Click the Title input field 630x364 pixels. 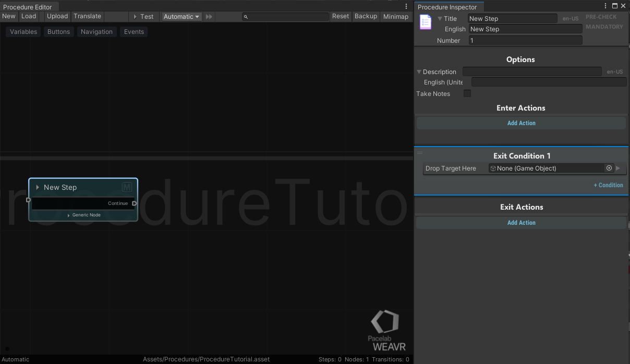click(x=513, y=18)
